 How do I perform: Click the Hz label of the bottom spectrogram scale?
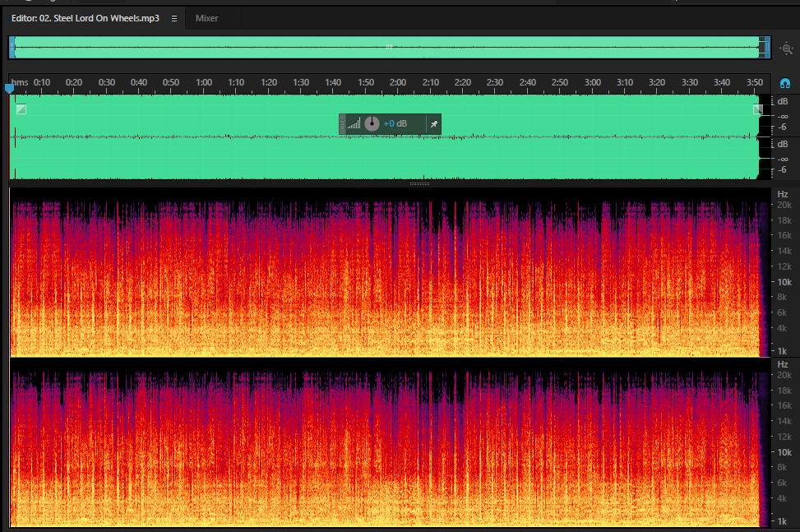[783, 365]
